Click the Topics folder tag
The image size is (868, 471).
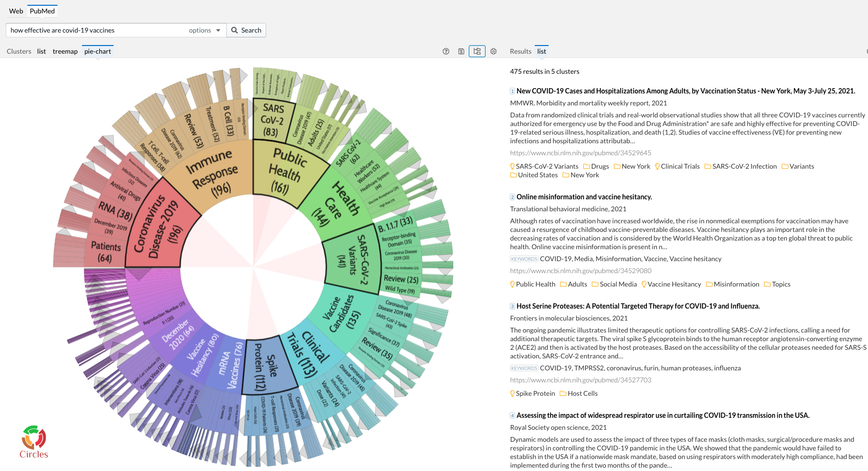(x=777, y=284)
